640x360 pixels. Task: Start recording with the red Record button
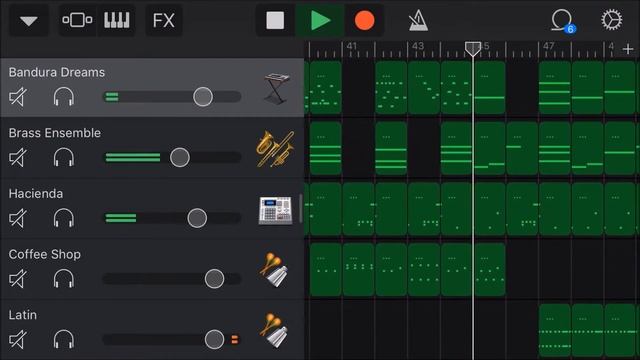point(364,20)
